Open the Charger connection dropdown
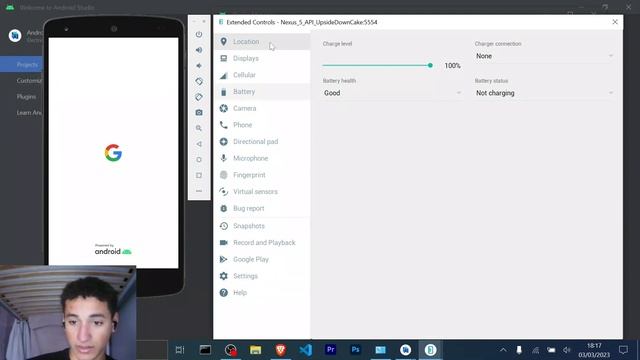Screen dimensions: 640x360 [544, 56]
